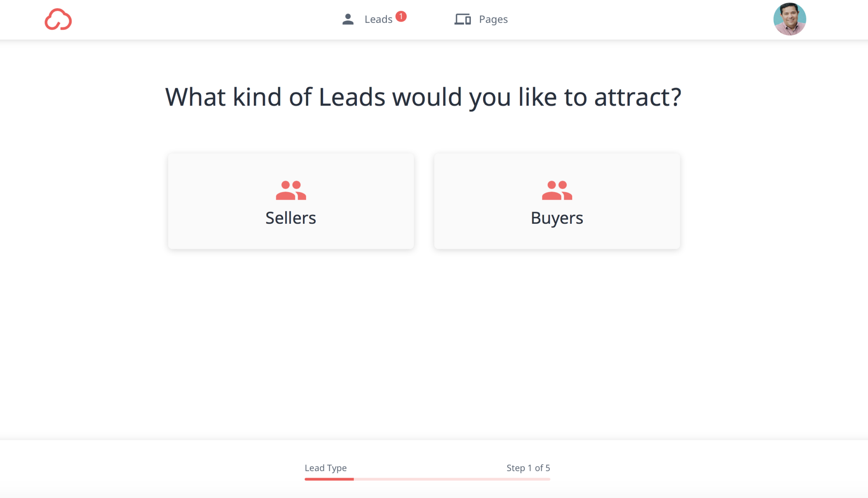Open the Leads notification badge
The height and width of the screenshot is (498, 868).
401,17
